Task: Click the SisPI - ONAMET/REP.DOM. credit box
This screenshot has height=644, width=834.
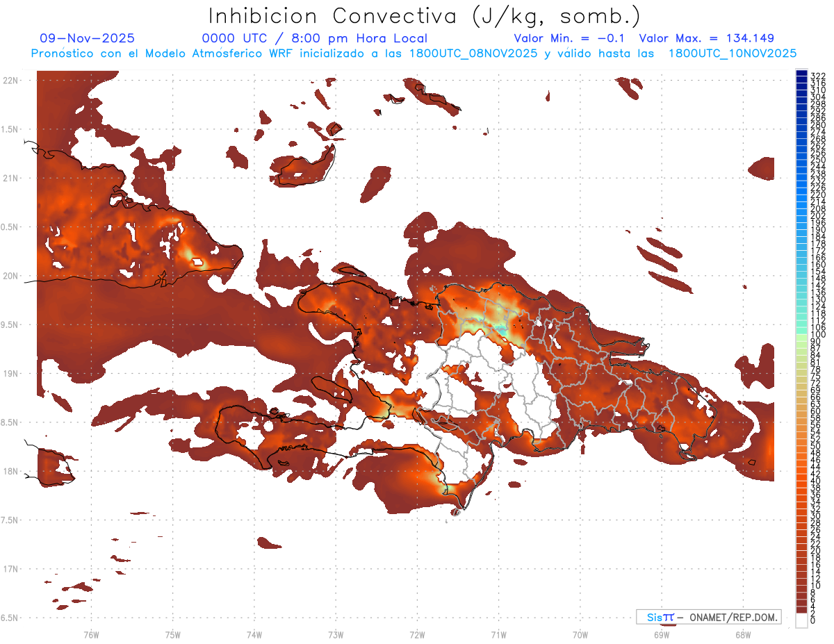Action: pyautogui.click(x=708, y=617)
